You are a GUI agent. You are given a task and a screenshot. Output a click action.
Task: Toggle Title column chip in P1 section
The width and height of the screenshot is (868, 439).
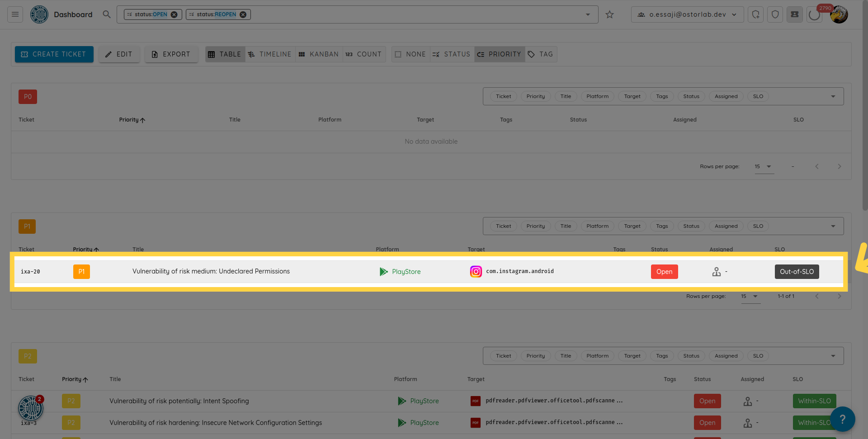(x=566, y=226)
